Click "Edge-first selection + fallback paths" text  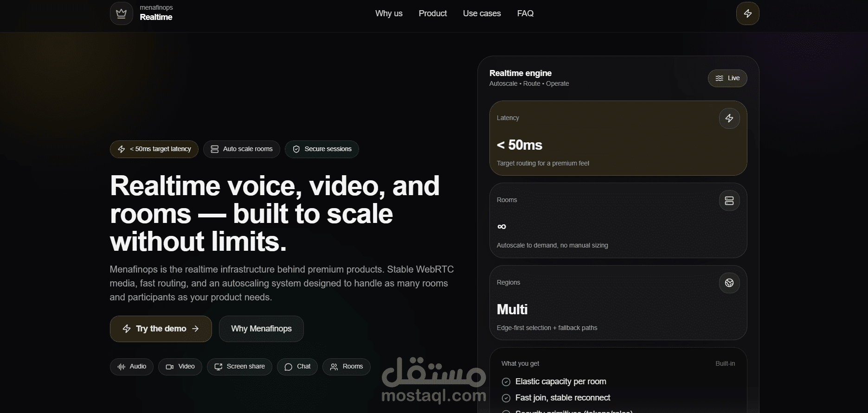[547, 328]
